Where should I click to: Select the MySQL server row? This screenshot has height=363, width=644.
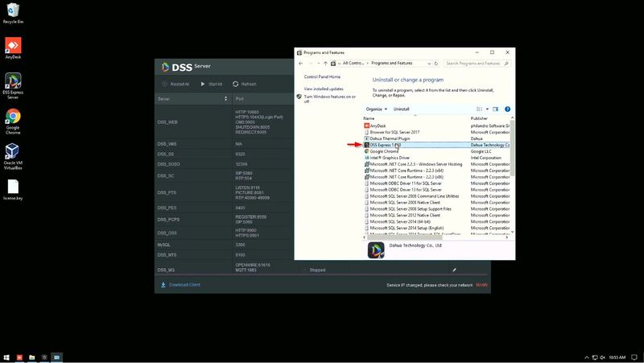(x=225, y=245)
